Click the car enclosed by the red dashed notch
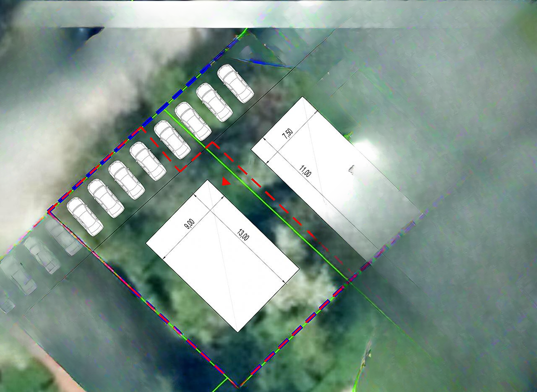 click(172, 140)
